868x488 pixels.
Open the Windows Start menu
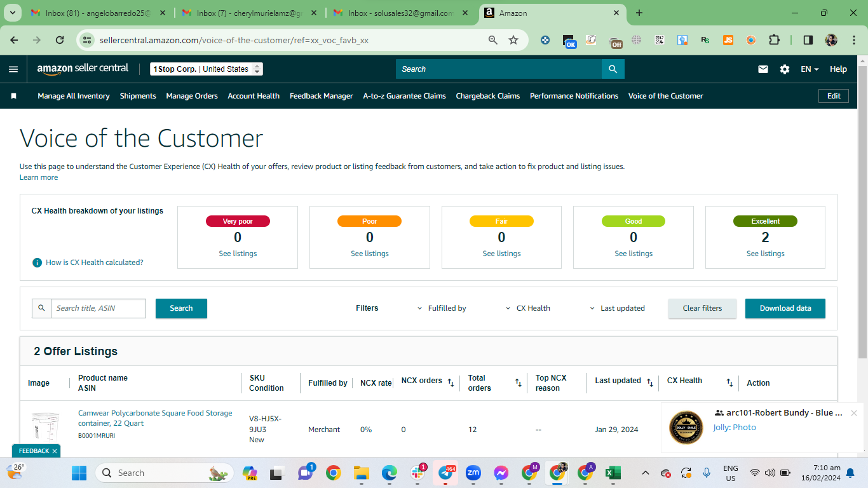[79, 473]
